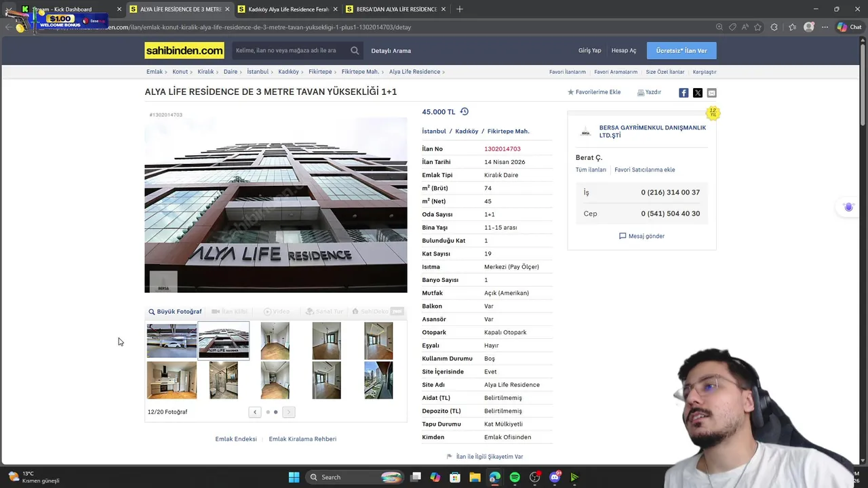Expand the Kadıköy breadcrumb arrow
This screenshot has height=488, width=868.
[x=303, y=72]
